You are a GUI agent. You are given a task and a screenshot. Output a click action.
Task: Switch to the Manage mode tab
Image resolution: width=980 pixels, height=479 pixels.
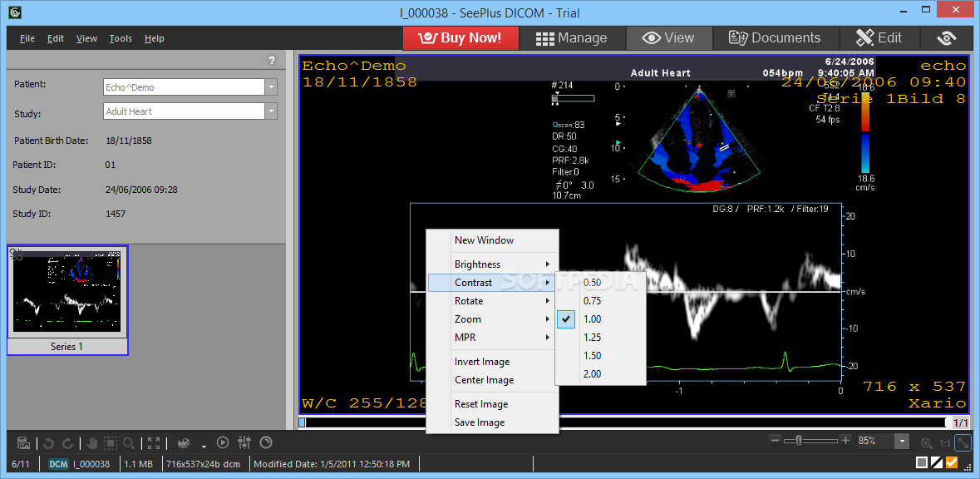(572, 38)
